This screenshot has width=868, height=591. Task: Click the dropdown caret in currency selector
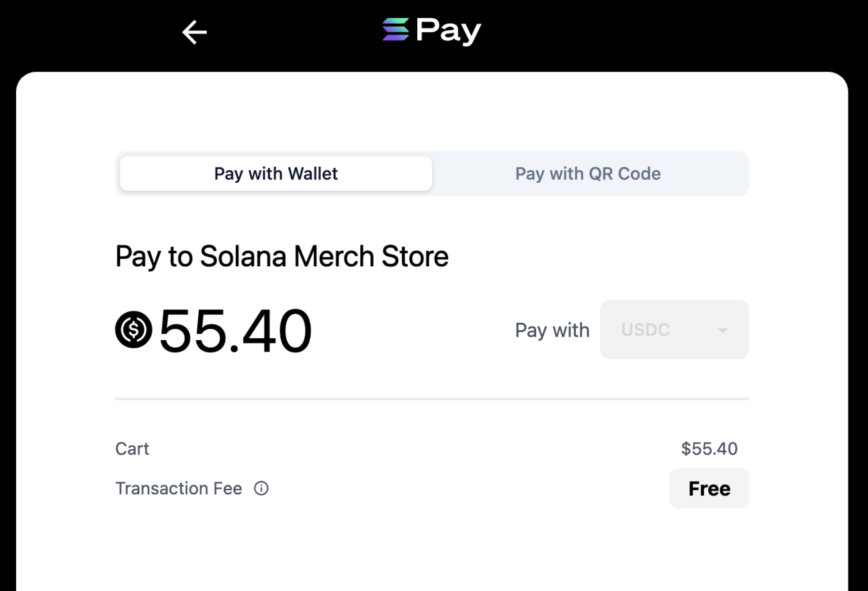click(723, 330)
